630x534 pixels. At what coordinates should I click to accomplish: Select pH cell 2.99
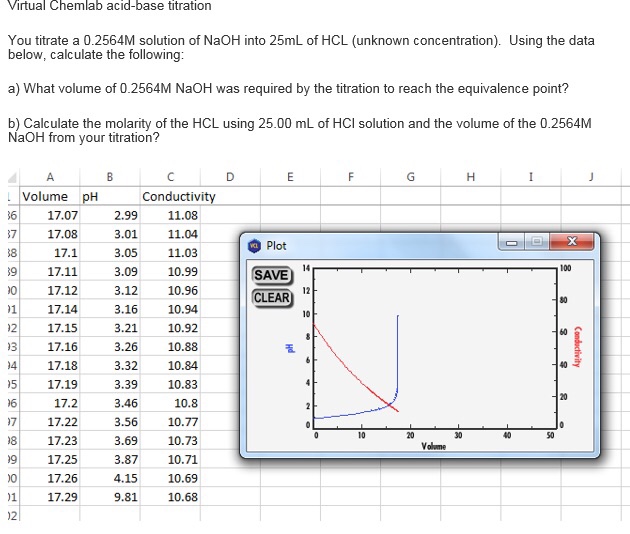(110, 215)
